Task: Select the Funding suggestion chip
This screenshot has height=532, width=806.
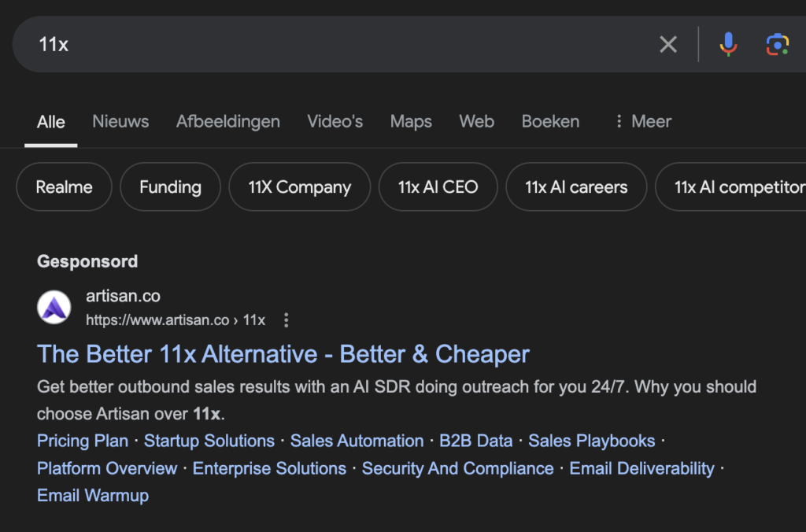Action: (170, 187)
